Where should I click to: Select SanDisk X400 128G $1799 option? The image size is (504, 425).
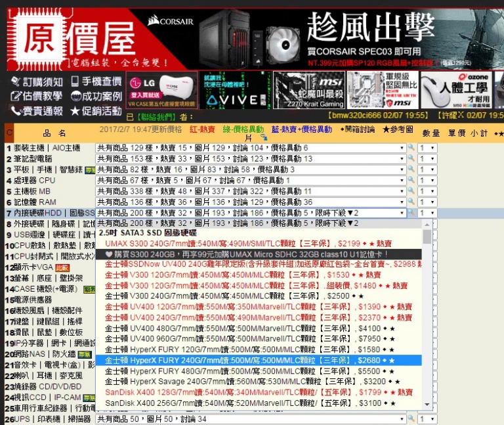pyautogui.click(x=259, y=392)
